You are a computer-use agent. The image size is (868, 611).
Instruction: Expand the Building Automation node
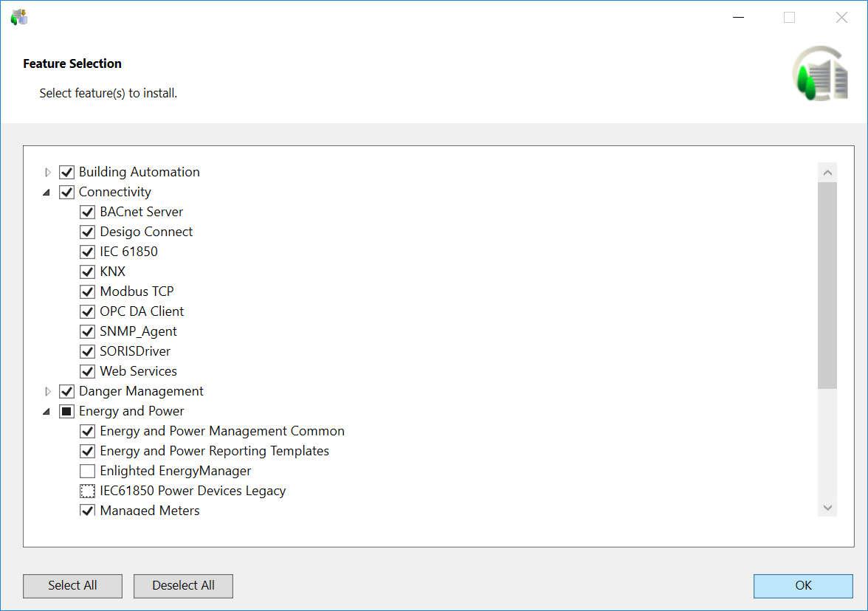tap(48, 172)
